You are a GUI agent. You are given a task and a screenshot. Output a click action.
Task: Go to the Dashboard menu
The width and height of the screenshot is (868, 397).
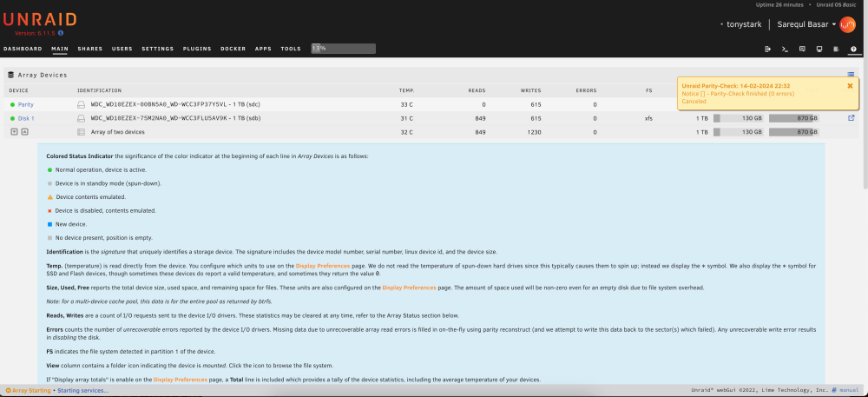tap(23, 49)
